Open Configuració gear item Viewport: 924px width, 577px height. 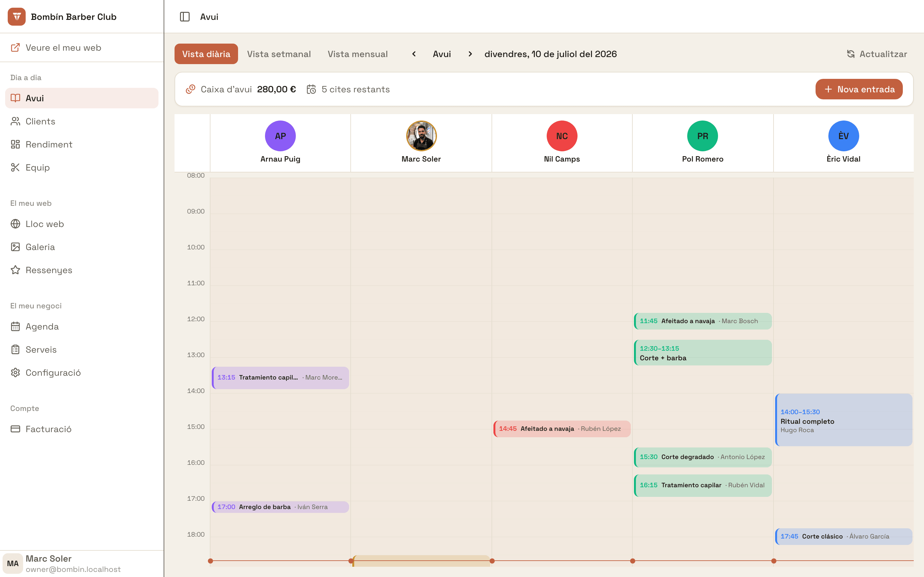point(82,372)
